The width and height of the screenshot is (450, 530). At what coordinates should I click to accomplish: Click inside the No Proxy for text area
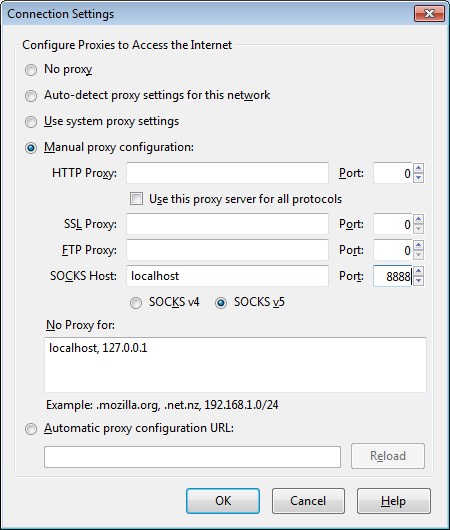(x=235, y=365)
